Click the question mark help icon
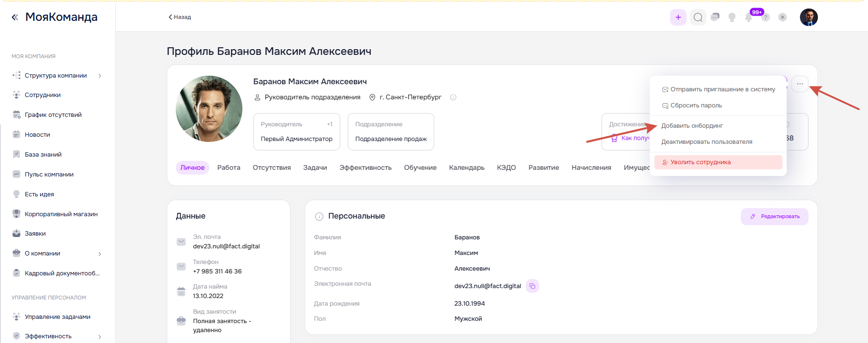This screenshot has height=343, width=868. click(766, 18)
